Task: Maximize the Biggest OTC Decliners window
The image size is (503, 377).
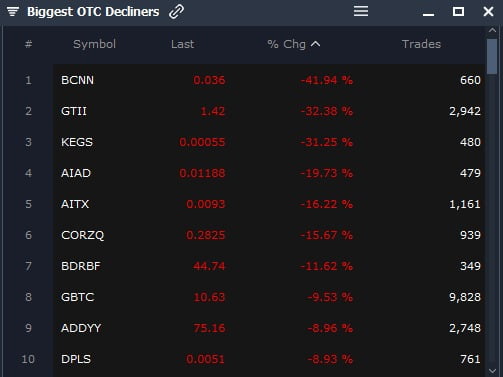Action: 458,11
